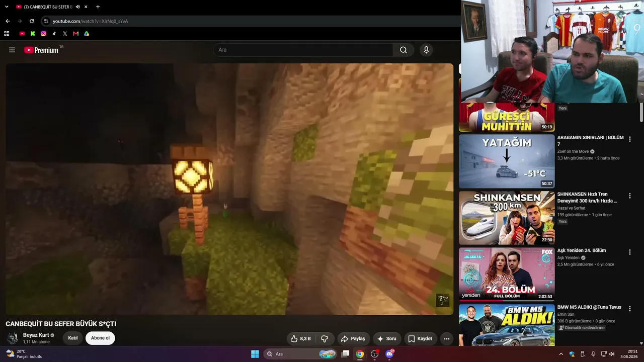Save the video with Kaydet button
The width and height of the screenshot is (644, 362).
tap(420, 339)
